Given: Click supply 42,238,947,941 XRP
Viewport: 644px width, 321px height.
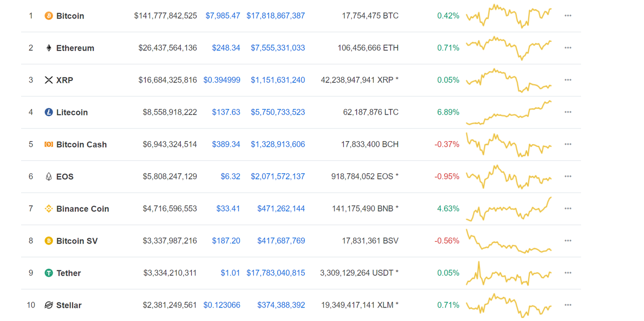Looking at the screenshot, I should tap(360, 80).
